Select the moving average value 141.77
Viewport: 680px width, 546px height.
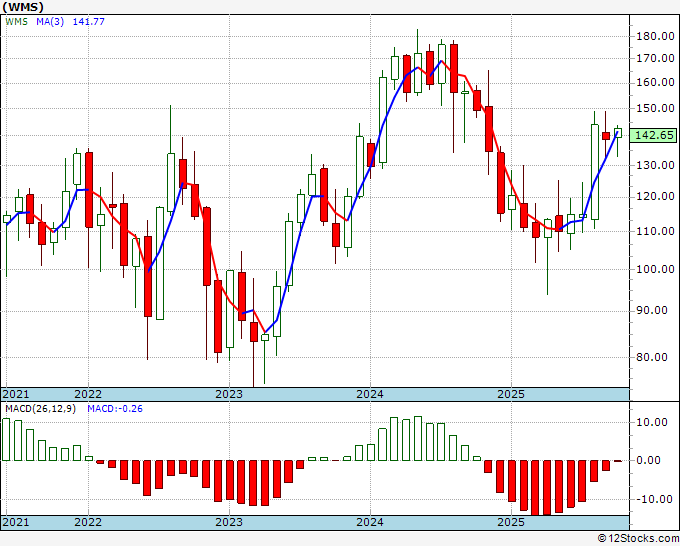[x=88, y=21]
